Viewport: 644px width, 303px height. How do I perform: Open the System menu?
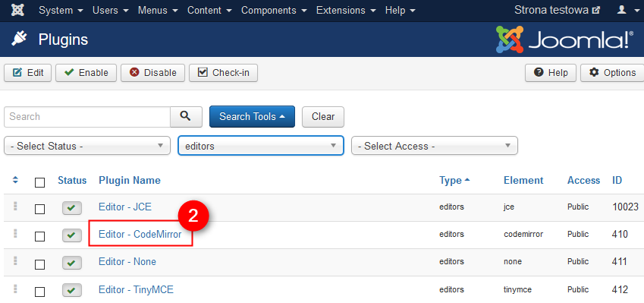(x=61, y=11)
